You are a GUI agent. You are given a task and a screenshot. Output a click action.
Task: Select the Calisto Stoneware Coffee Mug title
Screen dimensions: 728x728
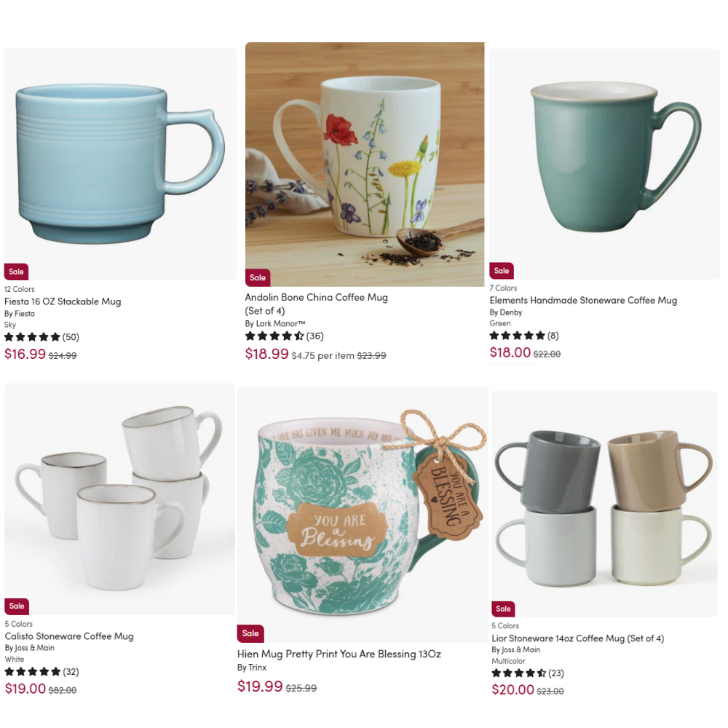point(69,636)
